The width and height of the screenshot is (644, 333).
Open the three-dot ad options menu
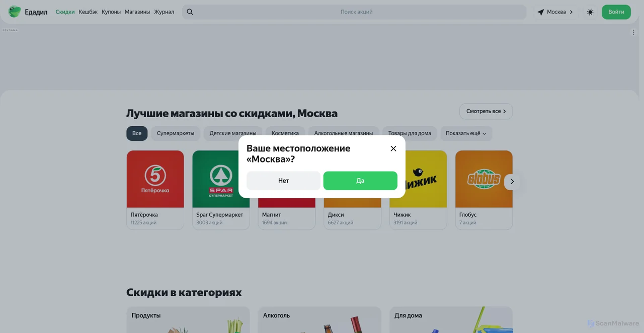click(x=633, y=32)
